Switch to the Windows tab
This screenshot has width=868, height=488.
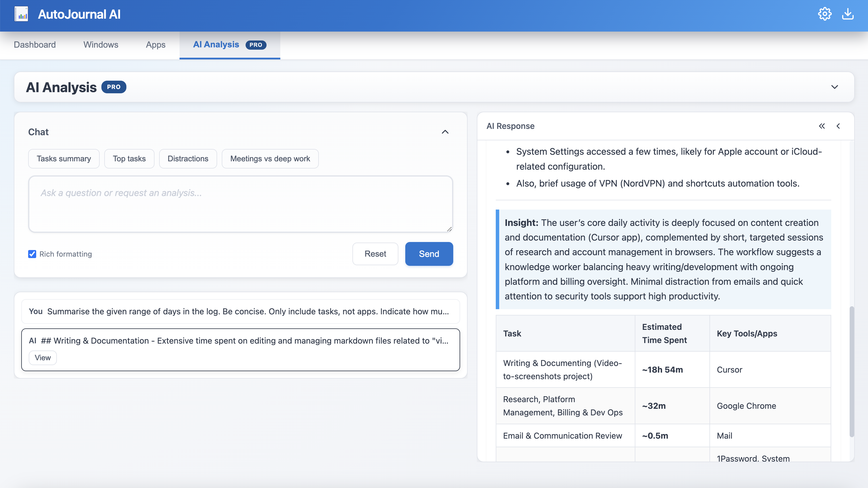point(101,44)
